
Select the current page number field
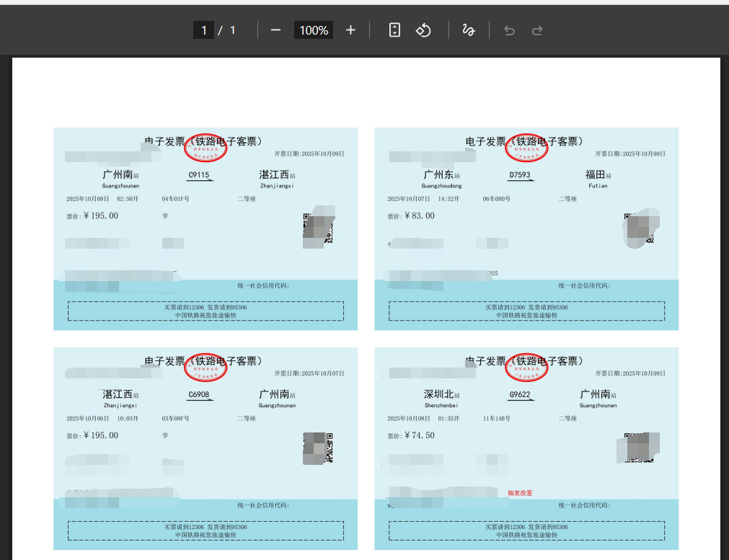pyautogui.click(x=203, y=30)
